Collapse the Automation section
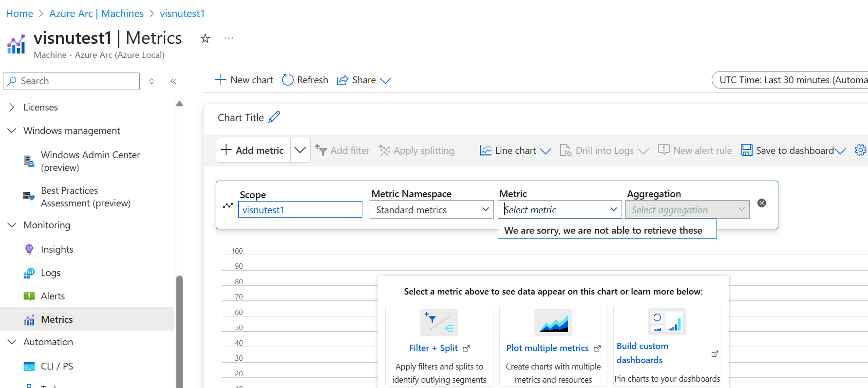This screenshot has height=388, width=868. [12, 342]
